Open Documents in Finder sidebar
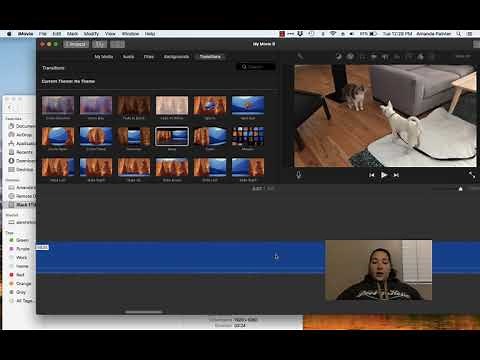Screen dimensions: 480x360 pyautogui.click(x=22, y=126)
